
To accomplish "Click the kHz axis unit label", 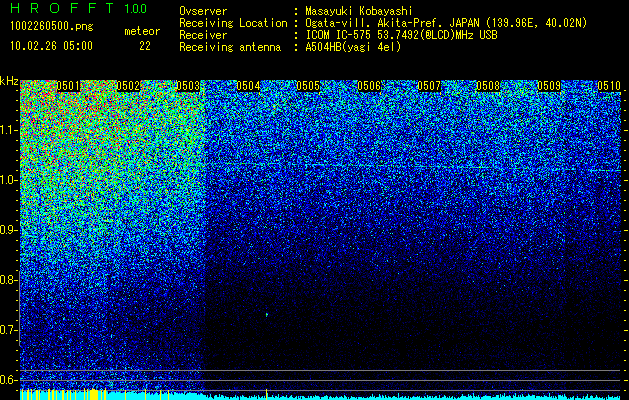I will [9, 81].
